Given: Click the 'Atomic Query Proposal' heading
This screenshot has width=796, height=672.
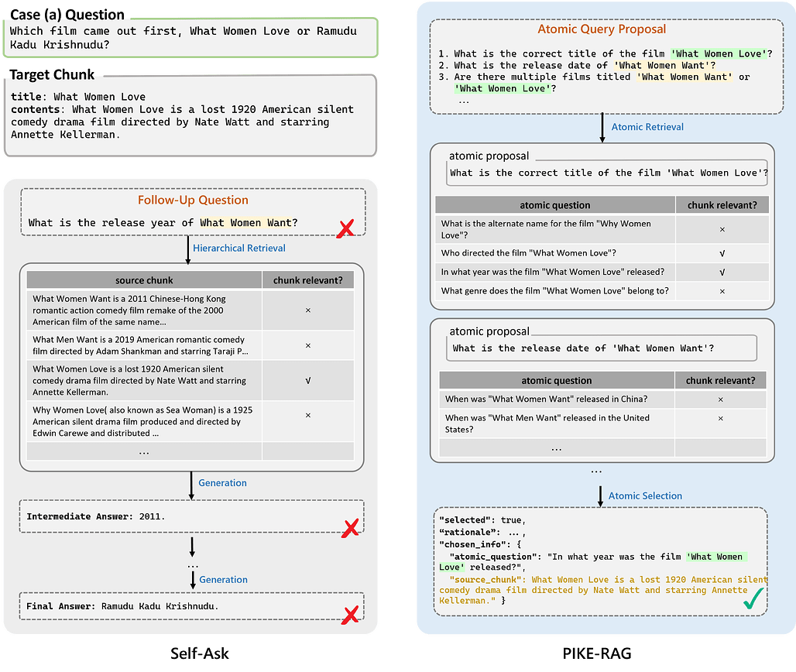Looking at the screenshot, I should (x=602, y=29).
